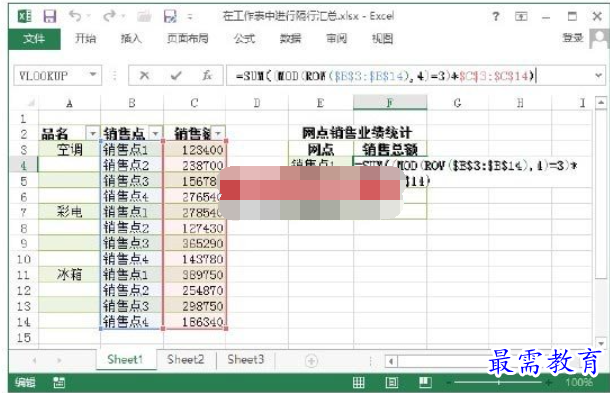
Task: Select the 销售总额 header cell
Action: [390, 149]
